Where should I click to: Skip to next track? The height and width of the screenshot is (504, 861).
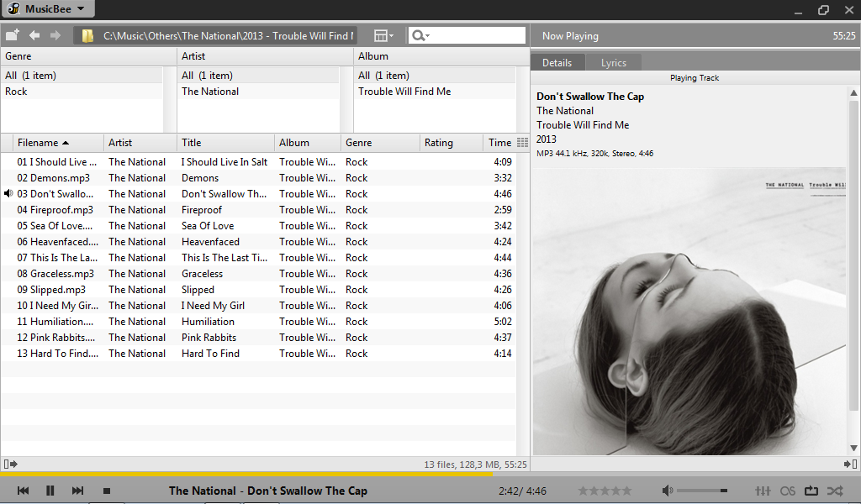tap(77, 491)
